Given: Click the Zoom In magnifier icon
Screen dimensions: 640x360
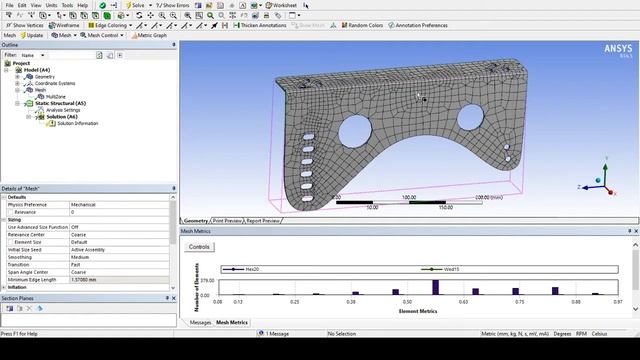Looking at the screenshot, I should tap(162, 16).
